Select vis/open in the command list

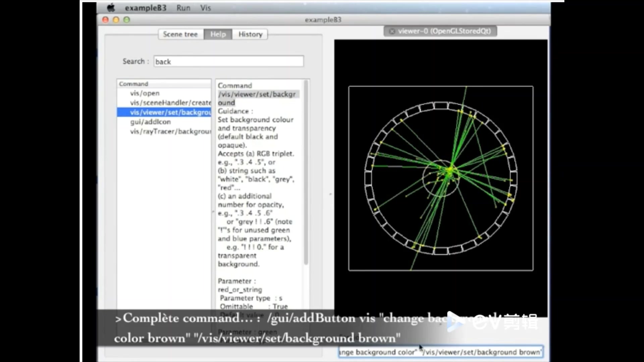[x=145, y=93]
